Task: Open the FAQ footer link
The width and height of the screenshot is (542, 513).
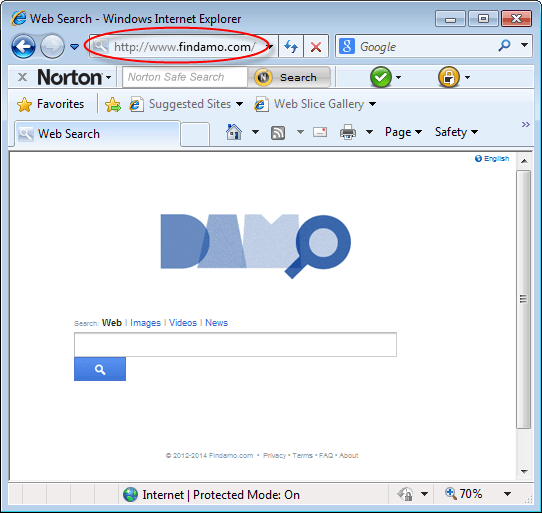Action: click(x=326, y=456)
